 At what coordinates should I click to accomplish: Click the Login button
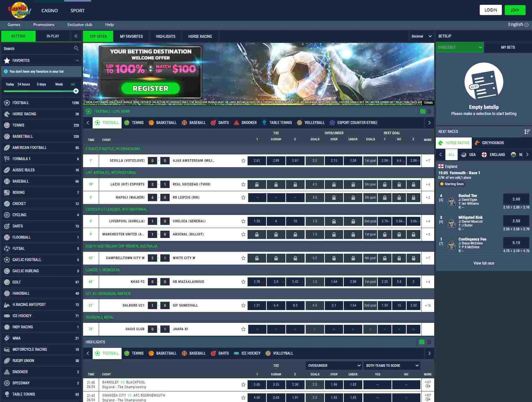[491, 10]
